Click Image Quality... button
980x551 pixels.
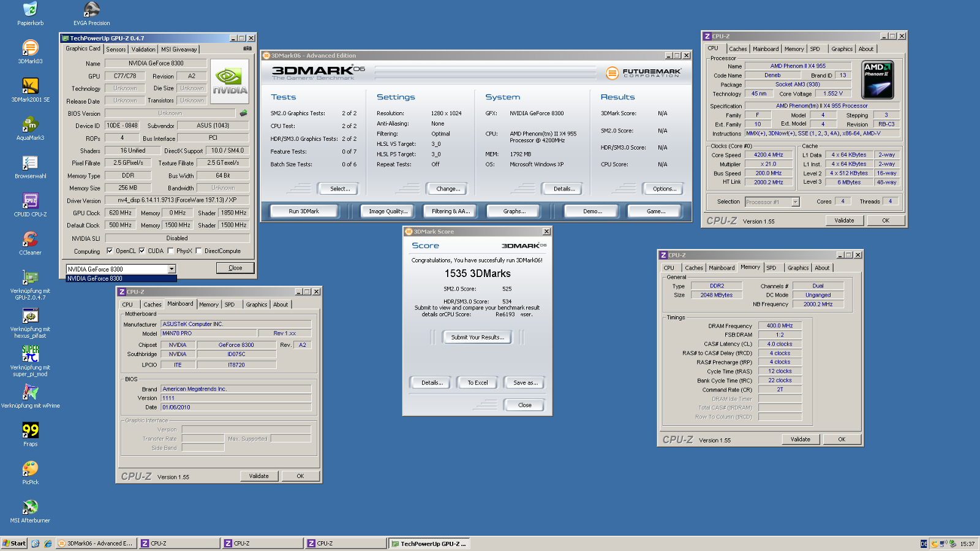388,211
